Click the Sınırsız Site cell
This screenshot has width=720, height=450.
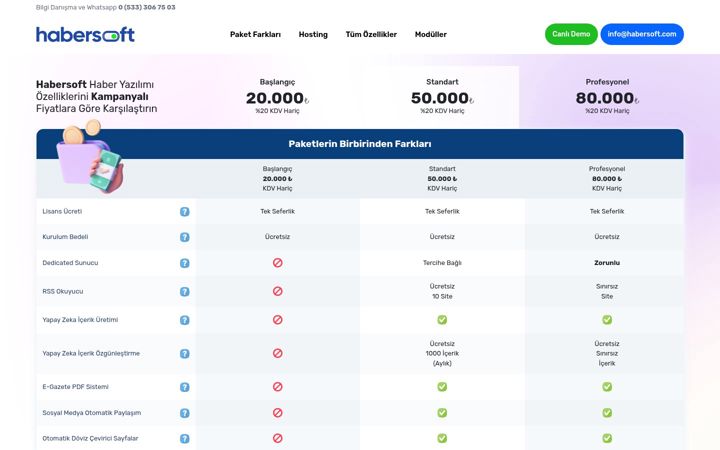tap(607, 291)
